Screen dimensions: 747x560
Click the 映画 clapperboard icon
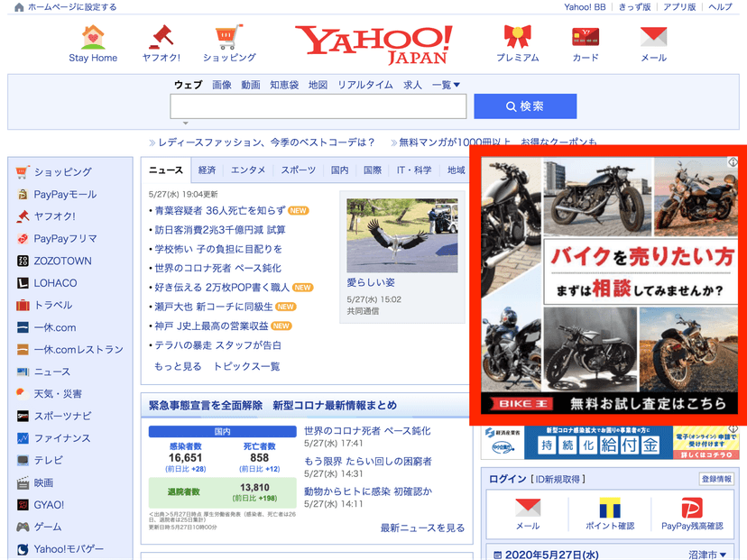click(x=23, y=482)
